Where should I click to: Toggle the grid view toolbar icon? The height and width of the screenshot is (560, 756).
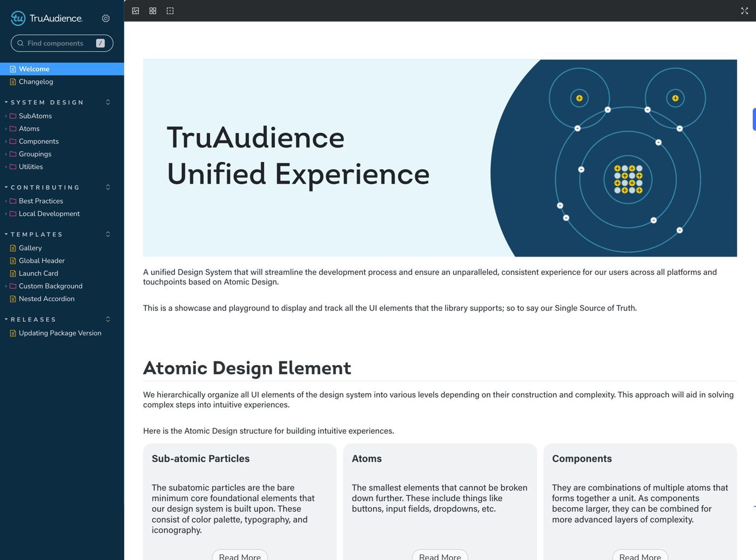tap(153, 11)
